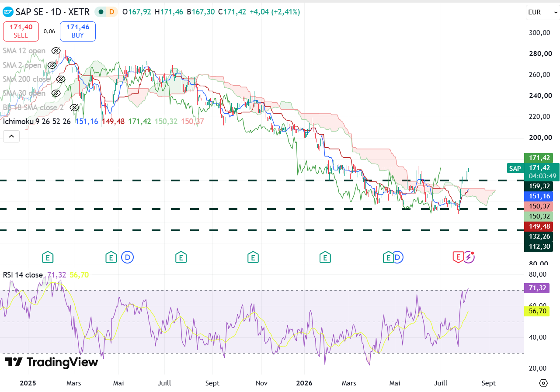
Task: Click the green market status dot
Action: [x=101, y=12]
